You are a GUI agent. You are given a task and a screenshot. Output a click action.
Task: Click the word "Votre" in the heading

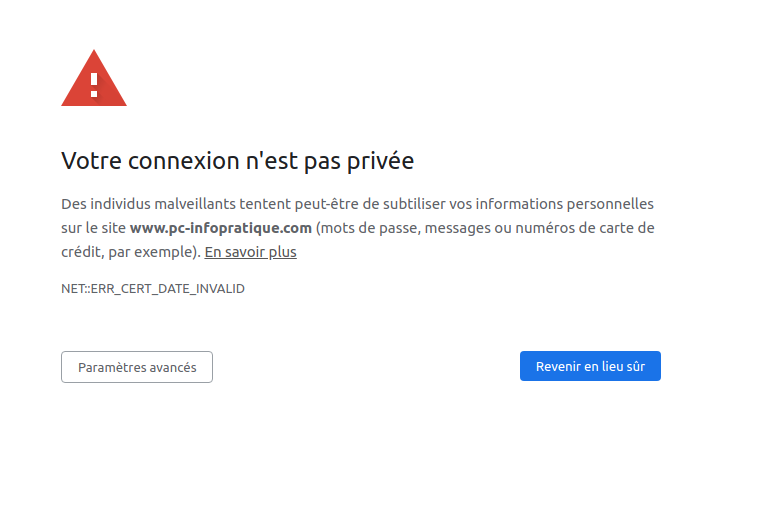click(89, 160)
